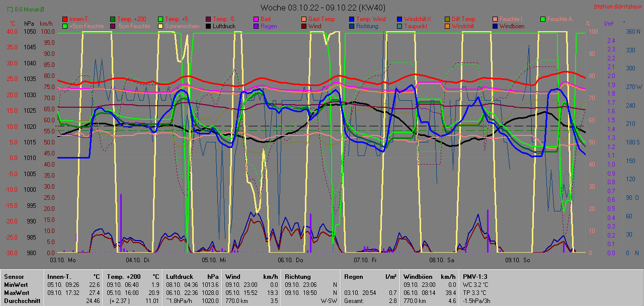This screenshot has height=306, width=644.
Task: Click the Luftdruck column header in table
Action: click(x=179, y=276)
